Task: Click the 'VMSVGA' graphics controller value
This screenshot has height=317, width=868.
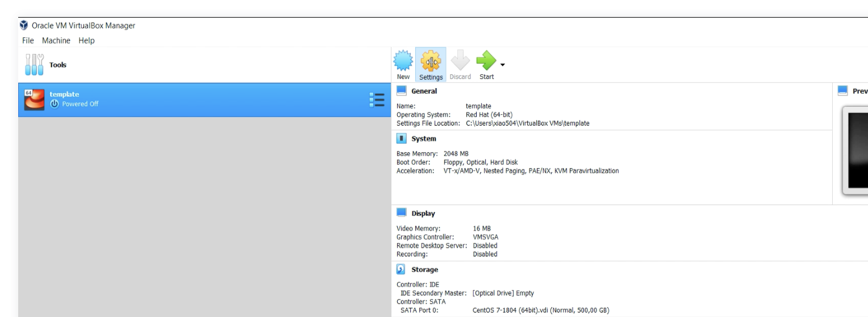Action: pyautogui.click(x=485, y=237)
